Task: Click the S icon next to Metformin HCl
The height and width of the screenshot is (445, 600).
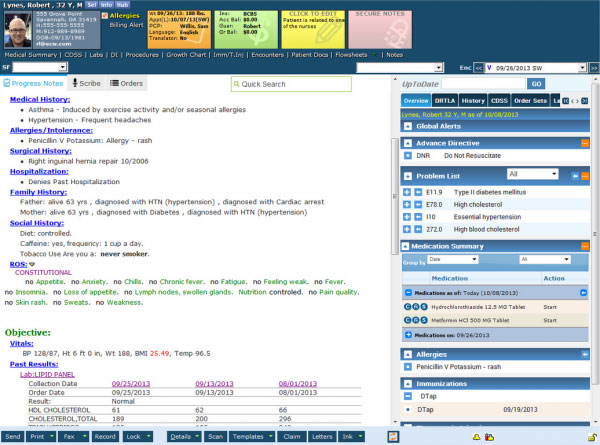Action: 424,320
